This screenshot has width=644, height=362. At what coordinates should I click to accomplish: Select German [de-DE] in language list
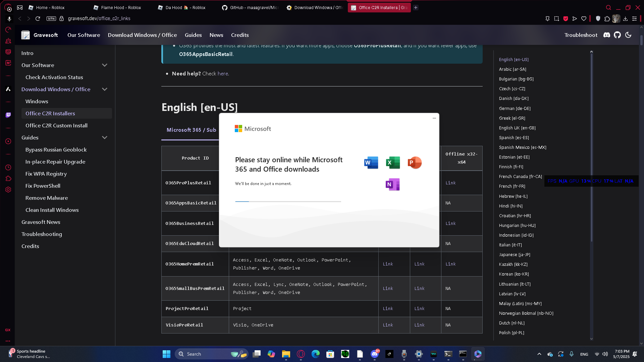515,108
